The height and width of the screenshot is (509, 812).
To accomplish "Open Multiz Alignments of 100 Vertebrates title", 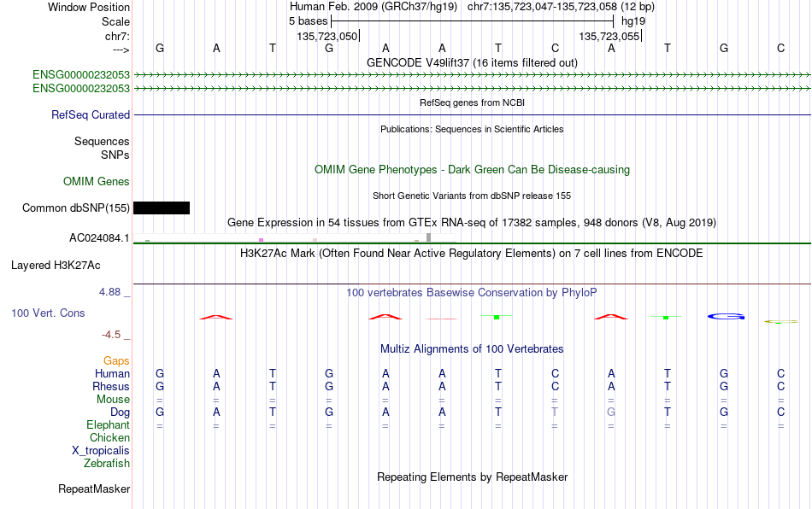I will pos(472,348).
